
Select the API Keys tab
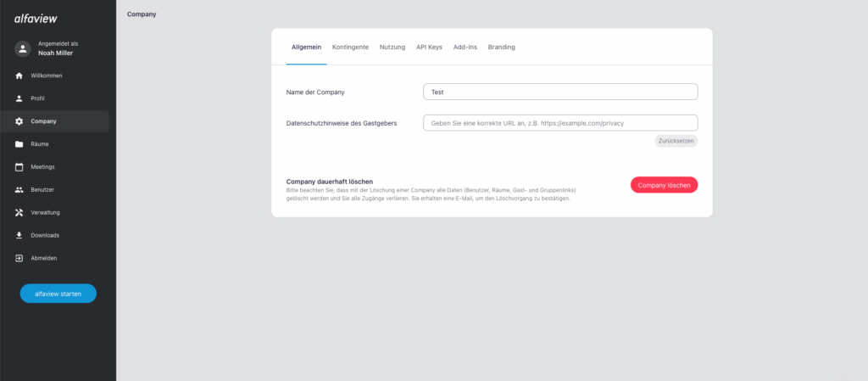point(429,47)
